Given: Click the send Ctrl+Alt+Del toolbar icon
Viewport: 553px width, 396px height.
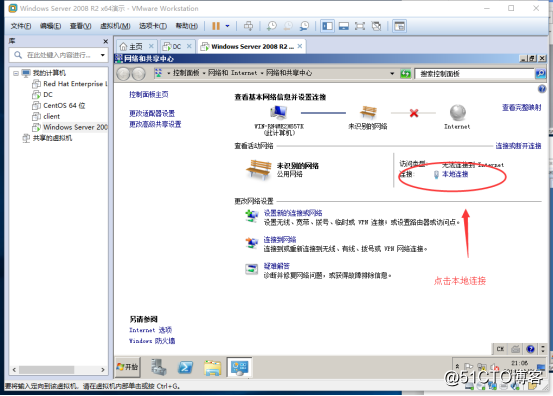Looking at the screenshot, I should [x=248, y=26].
